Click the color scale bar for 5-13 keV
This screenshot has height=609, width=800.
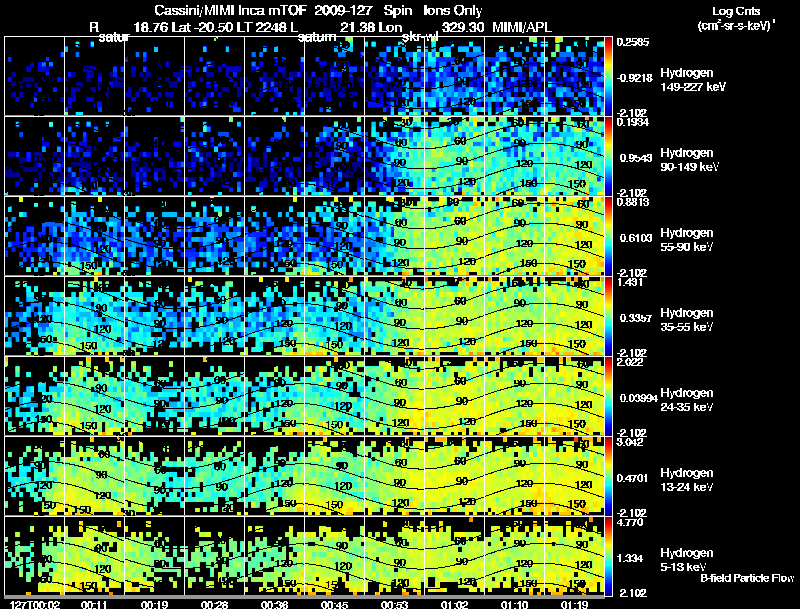click(x=608, y=556)
